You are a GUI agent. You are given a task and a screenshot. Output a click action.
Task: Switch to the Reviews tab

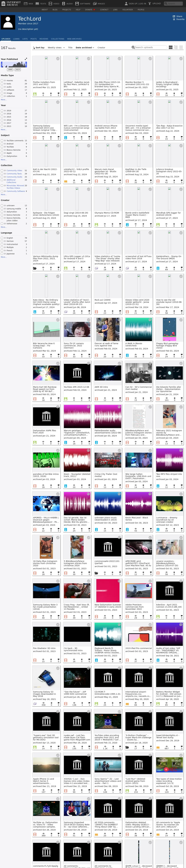coord(44,39)
